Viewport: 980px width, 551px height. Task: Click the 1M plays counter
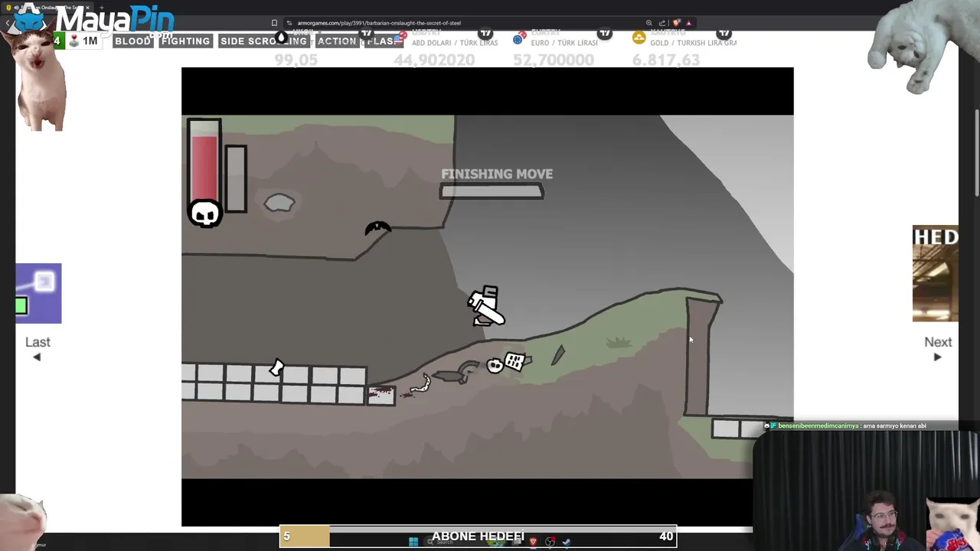click(83, 41)
